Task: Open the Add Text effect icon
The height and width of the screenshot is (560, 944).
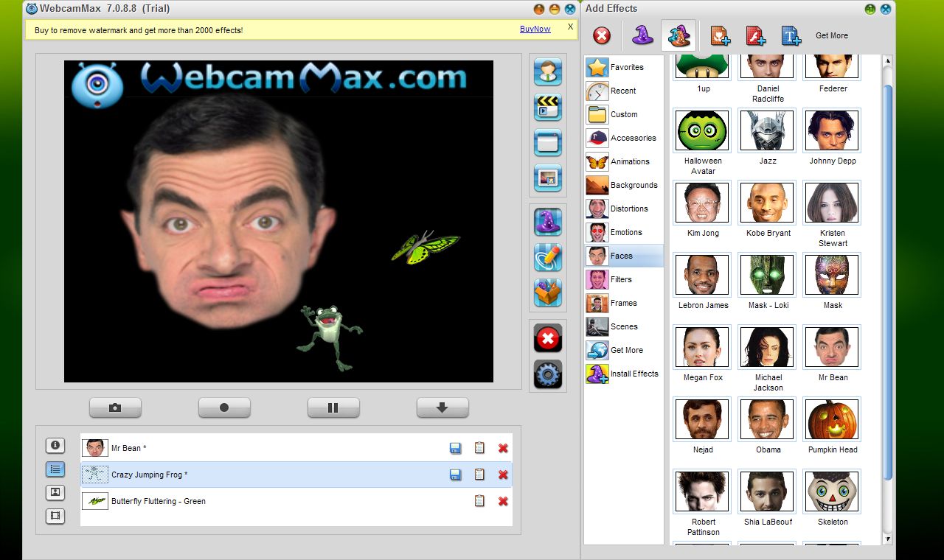Action: [x=791, y=35]
